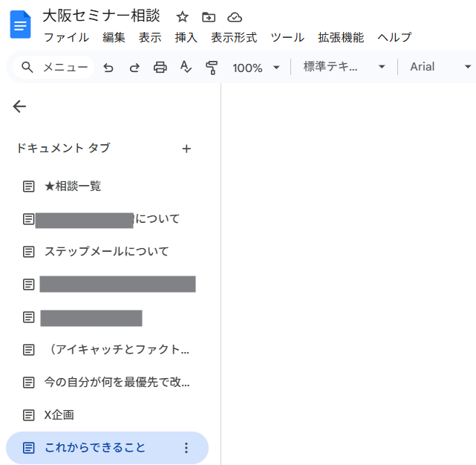This screenshot has width=476, height=465.
Task: Check the cloud save status icon
Action: pos(235,17)
